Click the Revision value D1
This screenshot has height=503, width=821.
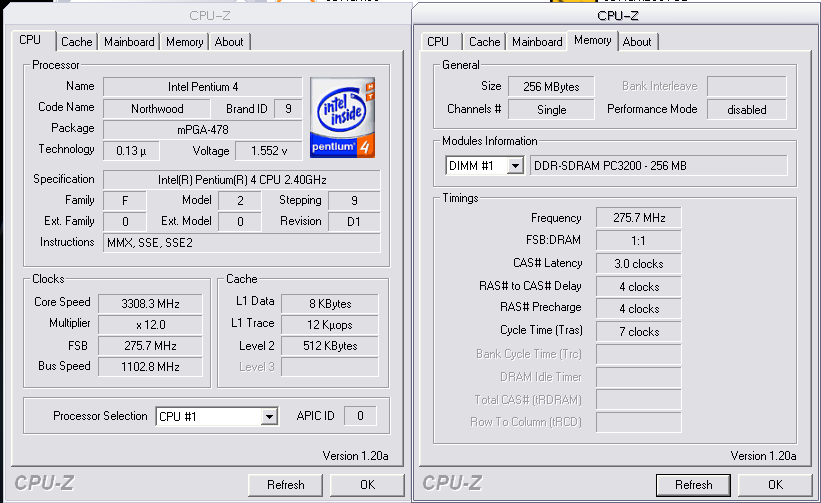coord(354,221)
